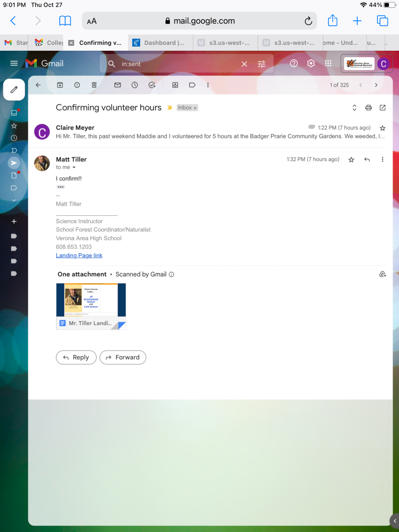Open Drafts from sidebar
Screen dimensions: 399x532
(x=14, y=175)
